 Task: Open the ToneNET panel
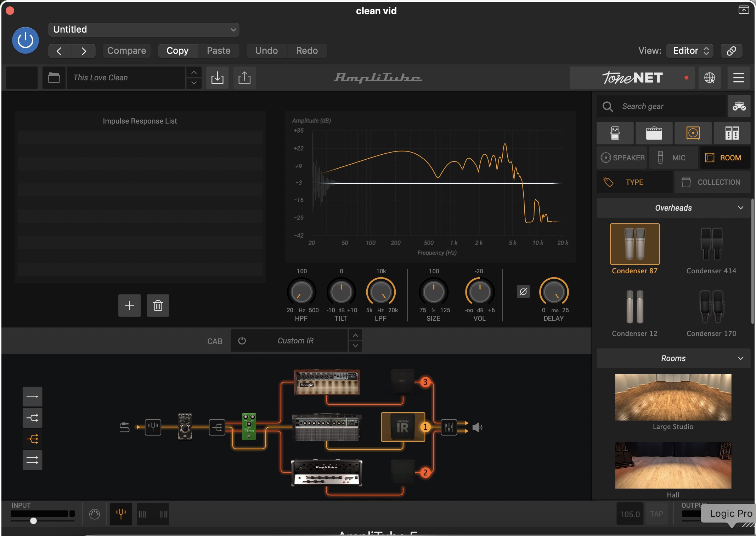click(633, 78)
